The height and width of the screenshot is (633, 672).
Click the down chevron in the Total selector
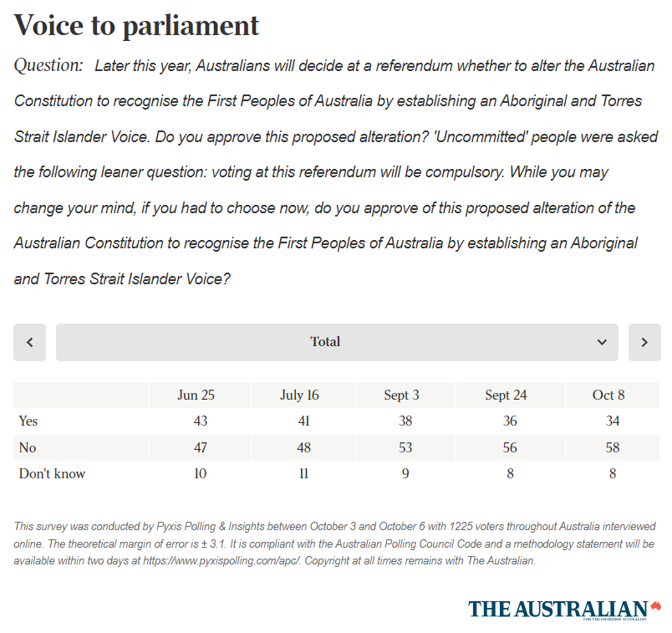[602, 342]
